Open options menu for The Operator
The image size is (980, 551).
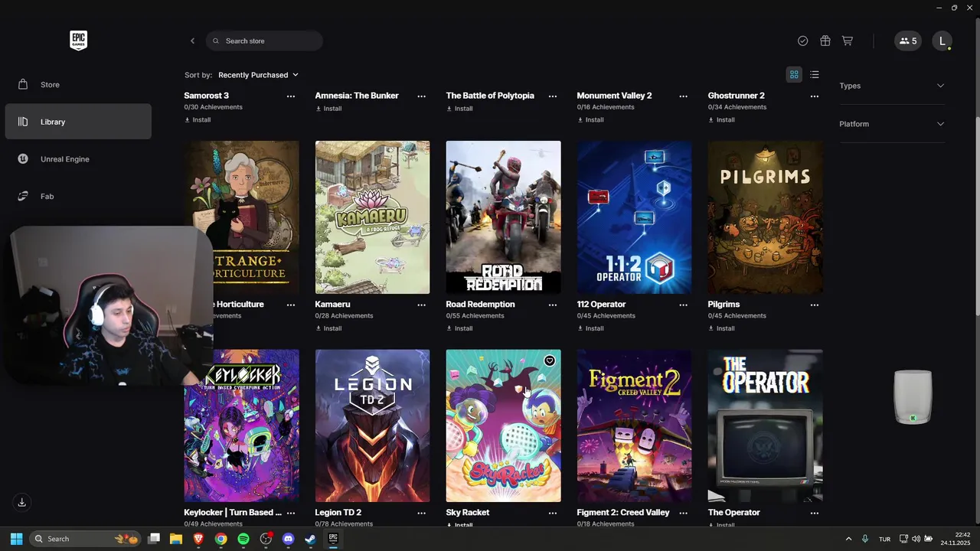pyautogui.click(x=815, y=513)
